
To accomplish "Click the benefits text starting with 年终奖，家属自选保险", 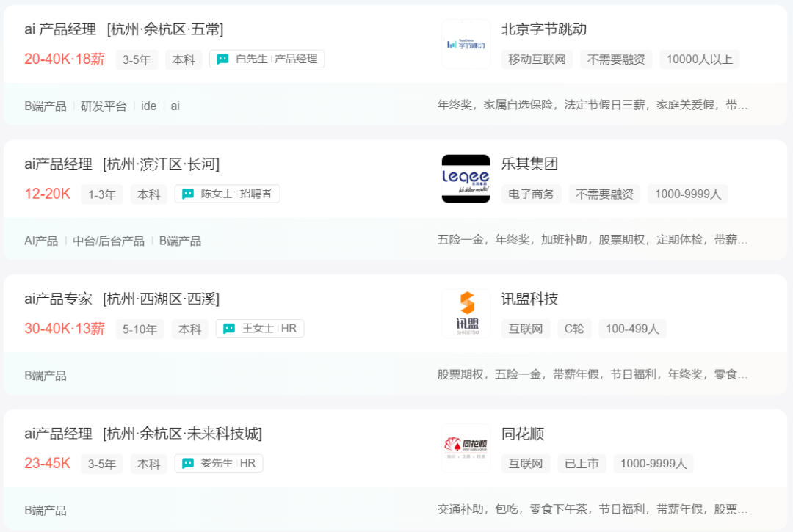I will pyautogui.click(x=593, y=105).
